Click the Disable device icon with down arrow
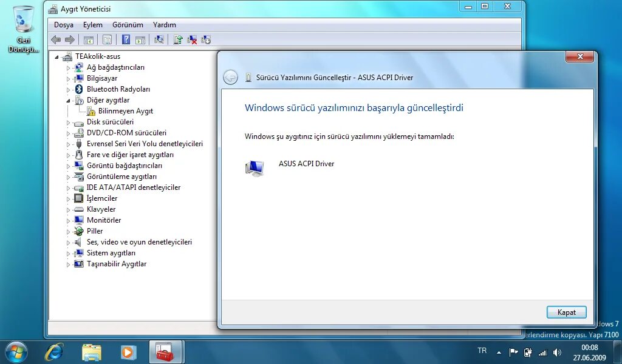This screenshot has width=622, height=364. point(206,39)
